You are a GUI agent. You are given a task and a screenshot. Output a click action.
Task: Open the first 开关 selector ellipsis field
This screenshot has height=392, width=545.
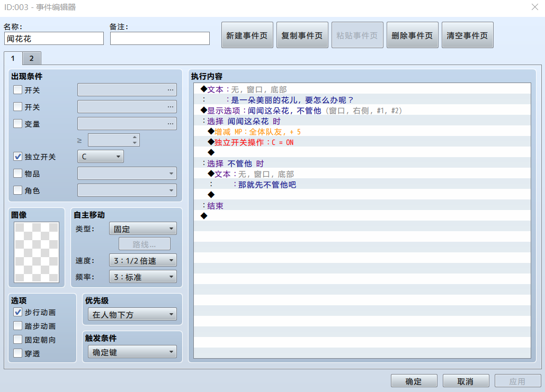tap(127, 89)
